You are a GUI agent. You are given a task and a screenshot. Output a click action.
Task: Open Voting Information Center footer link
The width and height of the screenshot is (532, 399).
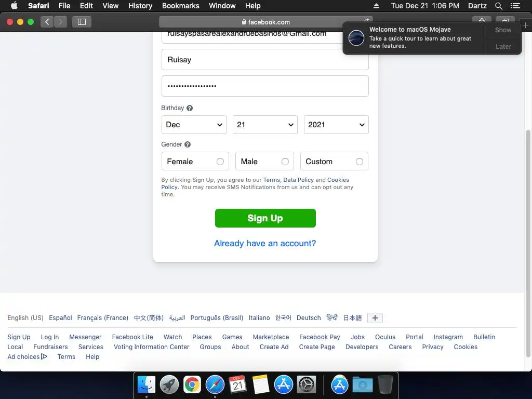pyautogui.click(x=151, y=347)
